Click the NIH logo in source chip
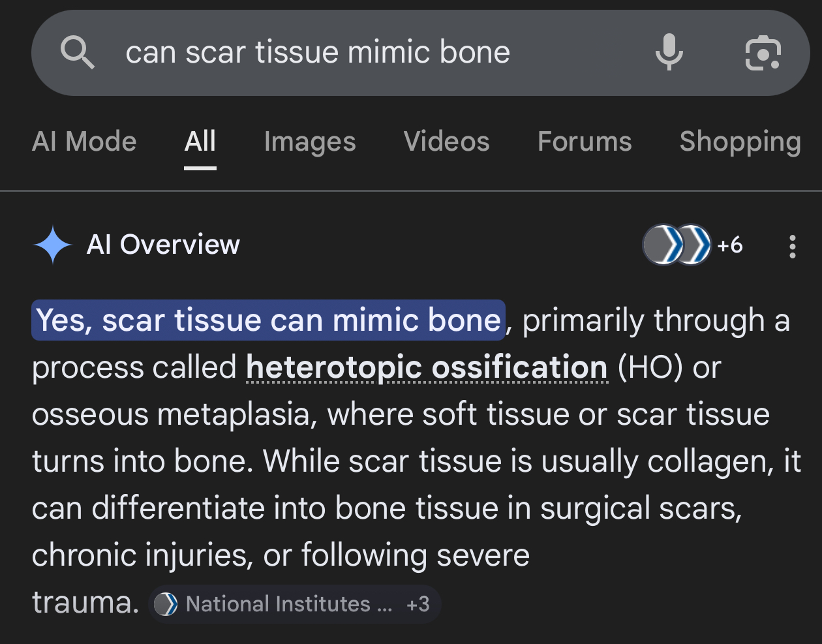The width and height of the screenshot is (822, 644). [x=166, y=604]
